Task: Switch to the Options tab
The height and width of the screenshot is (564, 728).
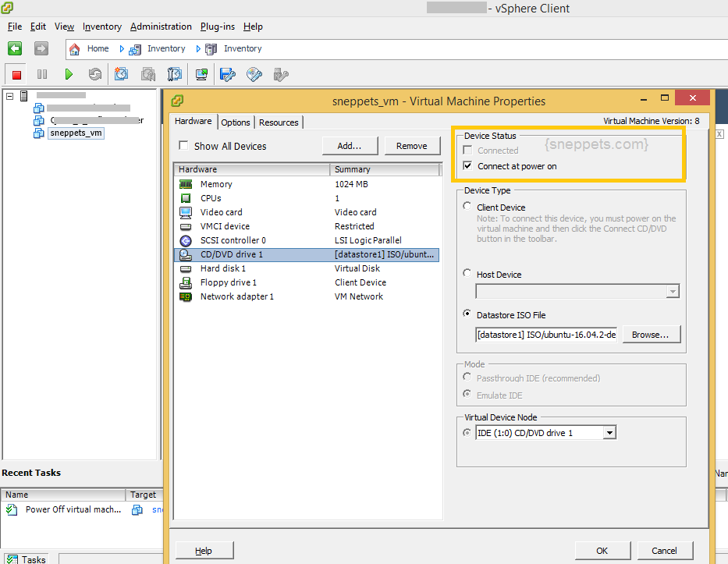Action: [236, 122]
